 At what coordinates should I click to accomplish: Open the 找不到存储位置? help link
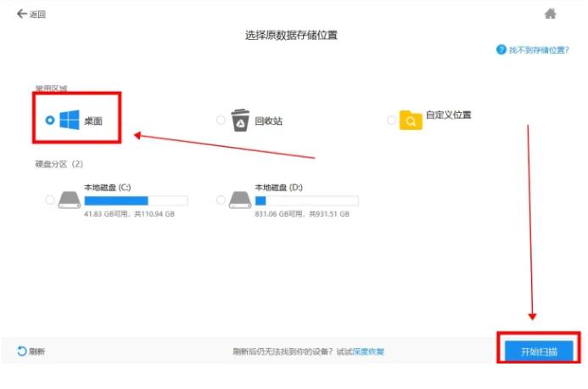539,50
